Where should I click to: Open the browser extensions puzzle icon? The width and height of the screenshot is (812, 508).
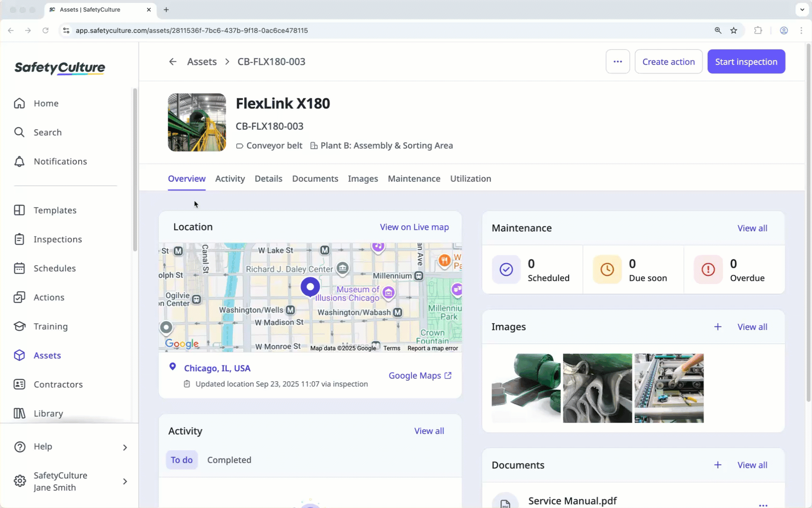point(758,30)
